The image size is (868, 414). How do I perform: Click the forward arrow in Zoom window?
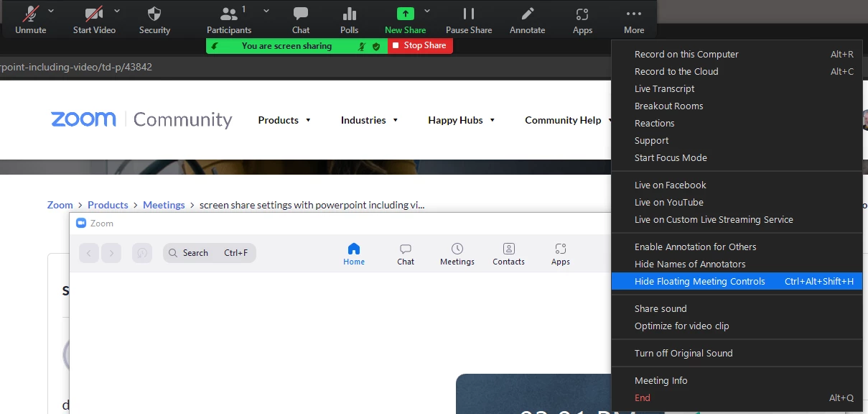tap(111, 253)
